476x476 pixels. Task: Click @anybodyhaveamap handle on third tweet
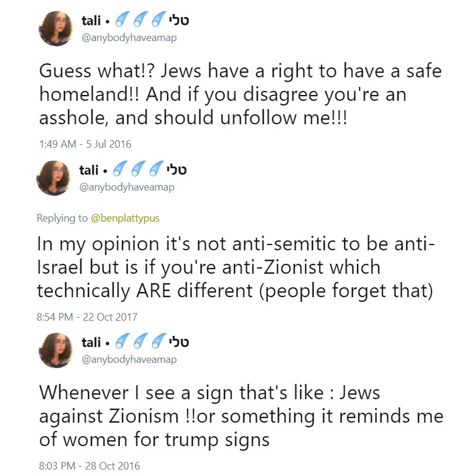pos(129,360)
